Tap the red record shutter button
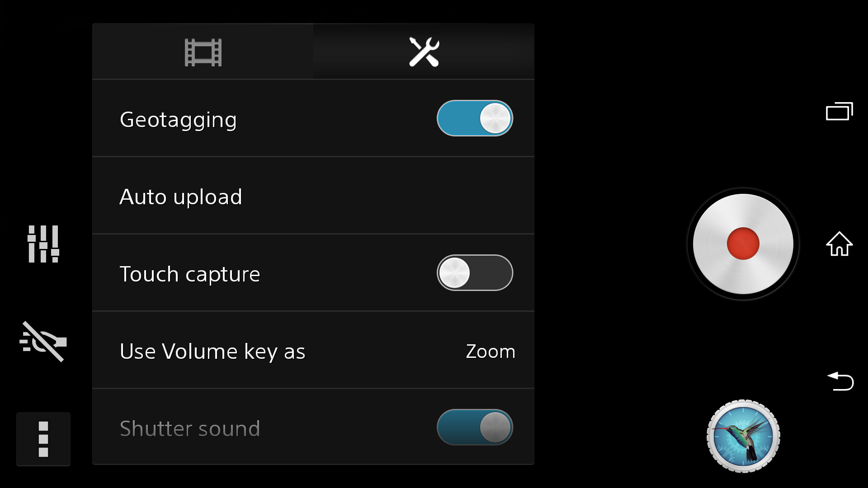The width and height of the screenshot is (868, 488). (743, 244)
